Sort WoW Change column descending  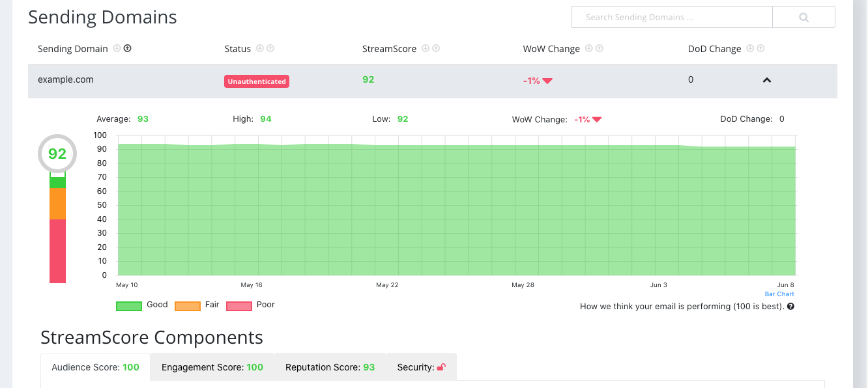click(x=589, y=48)
